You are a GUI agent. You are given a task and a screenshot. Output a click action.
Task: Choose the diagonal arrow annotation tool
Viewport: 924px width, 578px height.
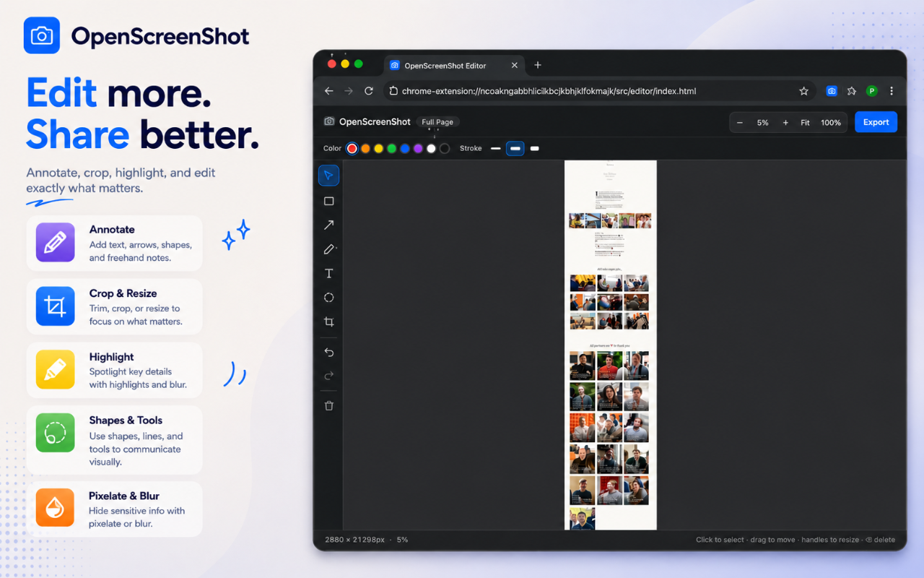pyautogui.click(x=328, y=225)
